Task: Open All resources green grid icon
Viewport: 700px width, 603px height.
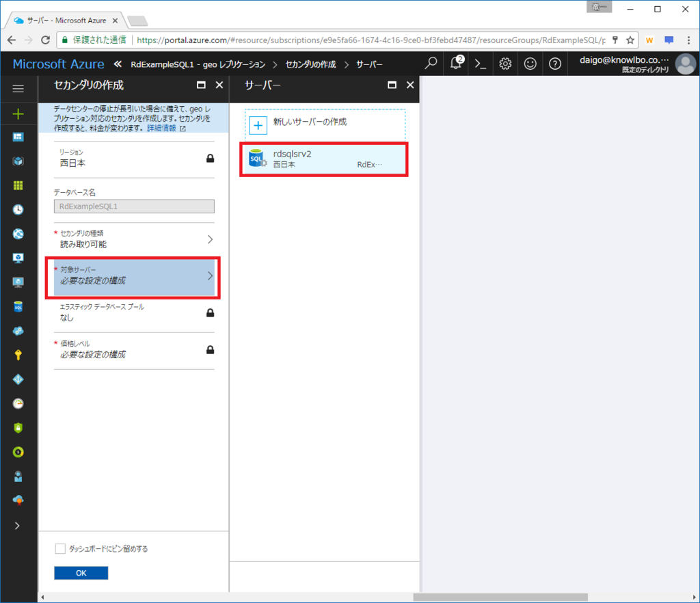Action: (x=18, y=185)
